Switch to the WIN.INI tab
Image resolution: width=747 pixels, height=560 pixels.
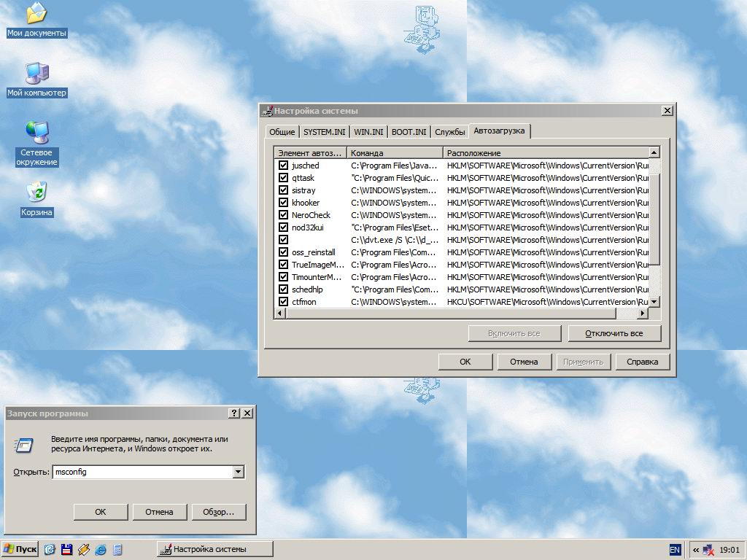click(x=368, y=132)
